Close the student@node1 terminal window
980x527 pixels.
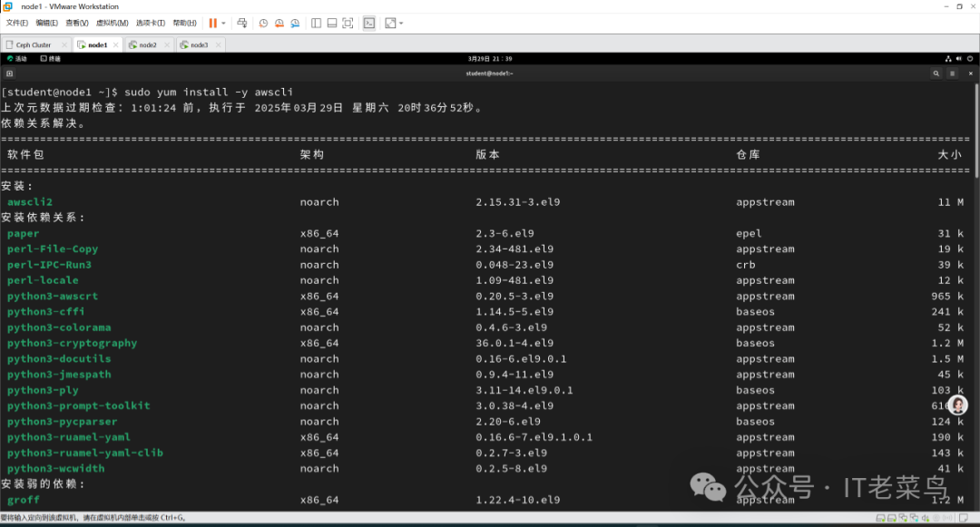click(x=971, y=73)
